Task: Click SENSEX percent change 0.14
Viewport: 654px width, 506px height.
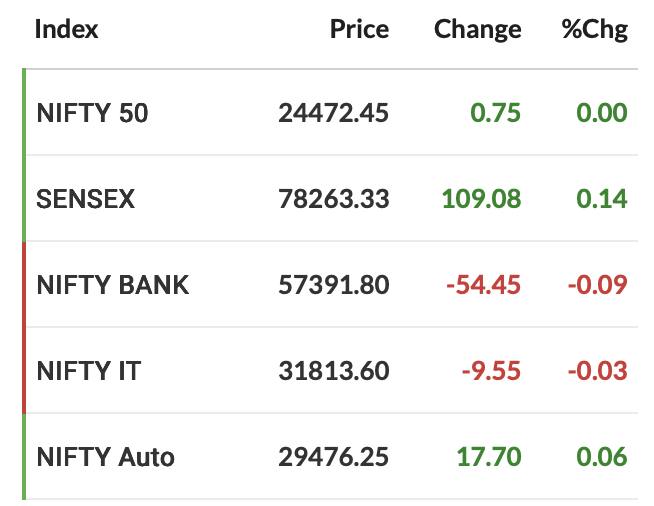Action: tap(602, 199)
